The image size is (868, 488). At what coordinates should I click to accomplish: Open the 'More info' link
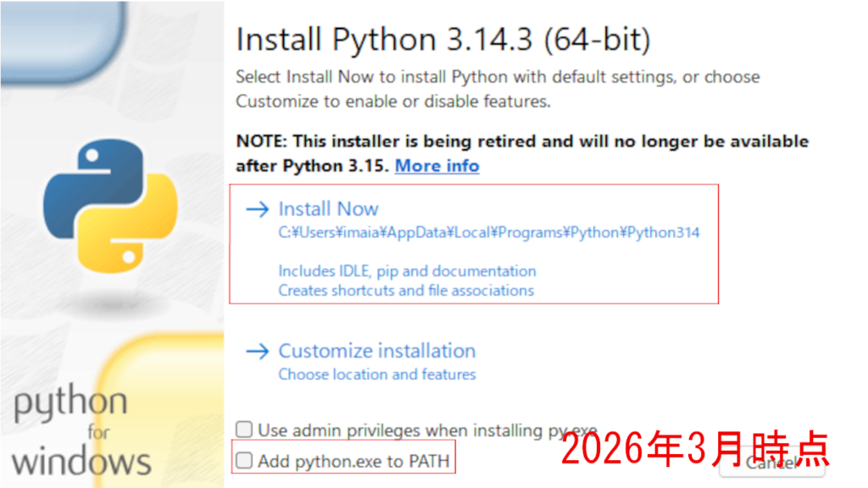pyautogui.click(x=437, y=166)
